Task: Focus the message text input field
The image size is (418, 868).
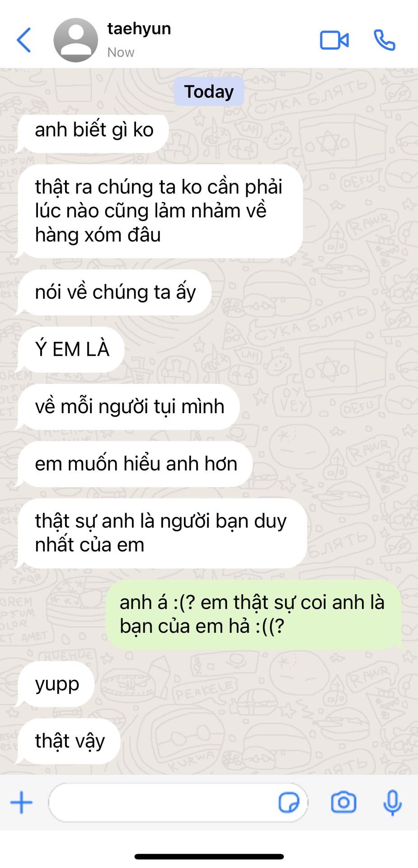Action: click(178, 803)
